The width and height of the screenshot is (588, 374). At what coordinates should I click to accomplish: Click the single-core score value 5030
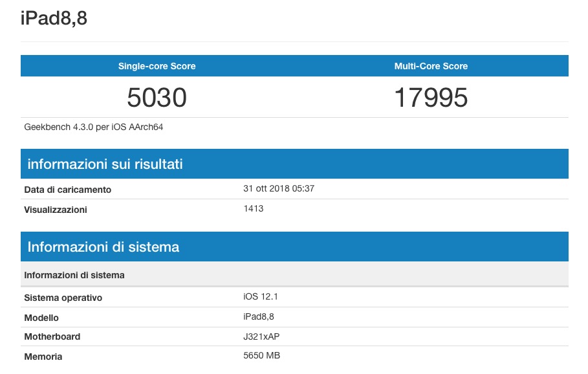[x=157, y=98]
